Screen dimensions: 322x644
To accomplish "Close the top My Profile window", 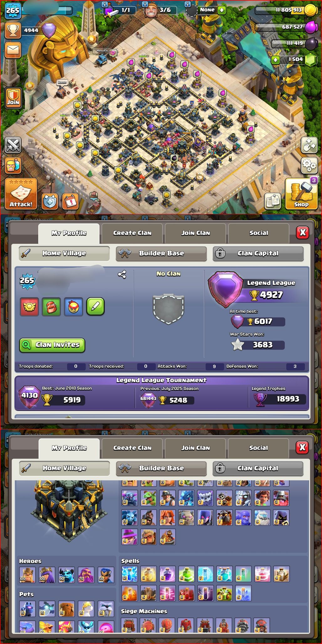I will pyautogui.click(x=303, y=232).
